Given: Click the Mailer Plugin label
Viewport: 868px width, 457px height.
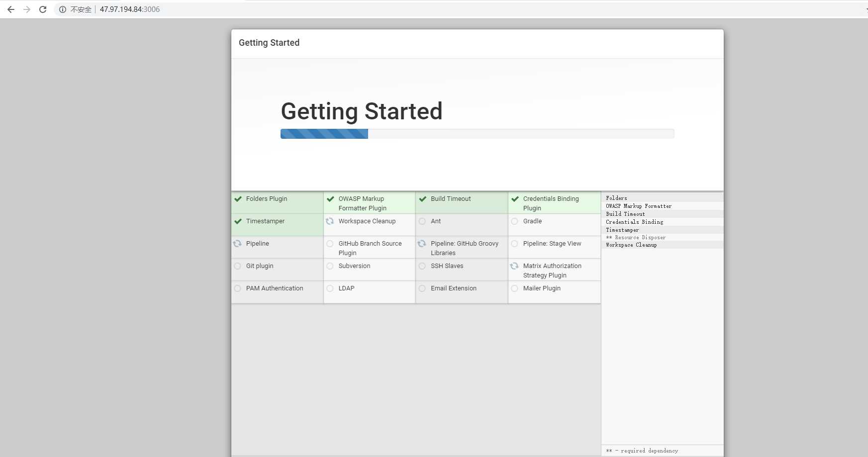Looking at the screenshot, I should (542, 288).
